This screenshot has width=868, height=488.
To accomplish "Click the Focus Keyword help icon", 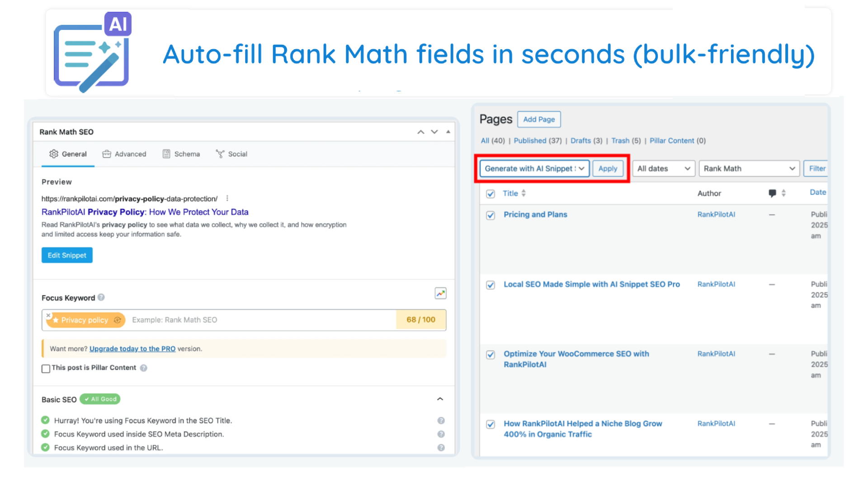I will tap(101, 297).
